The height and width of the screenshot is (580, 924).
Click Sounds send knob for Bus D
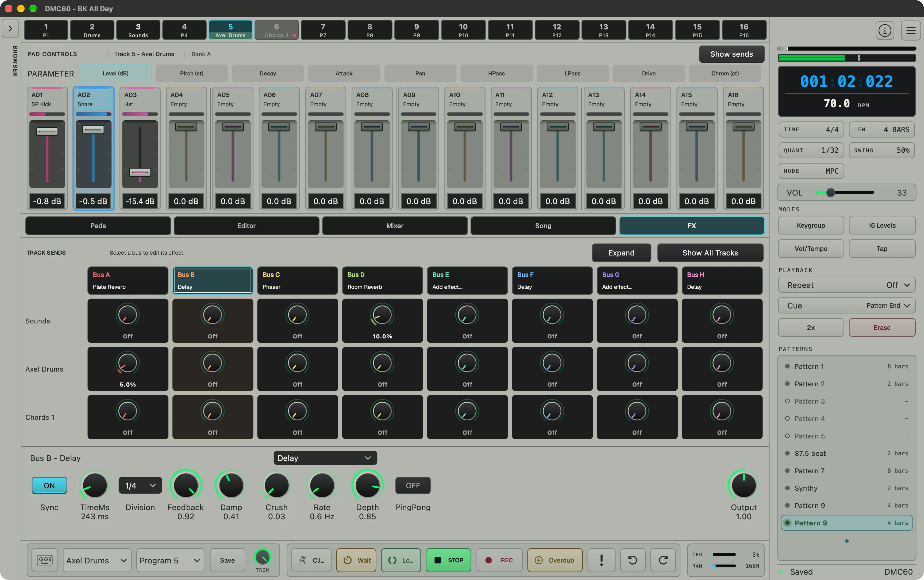click(x=382, y=315)
